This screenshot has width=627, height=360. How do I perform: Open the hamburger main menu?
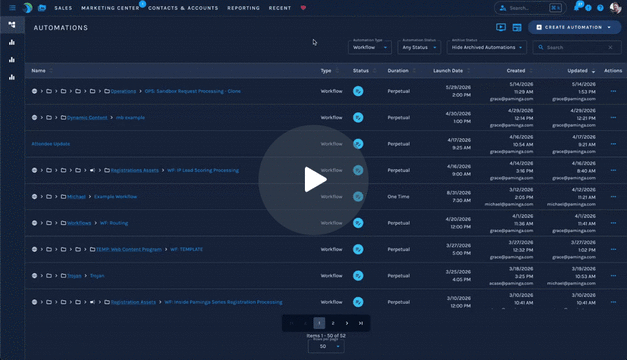coord(12,8)
